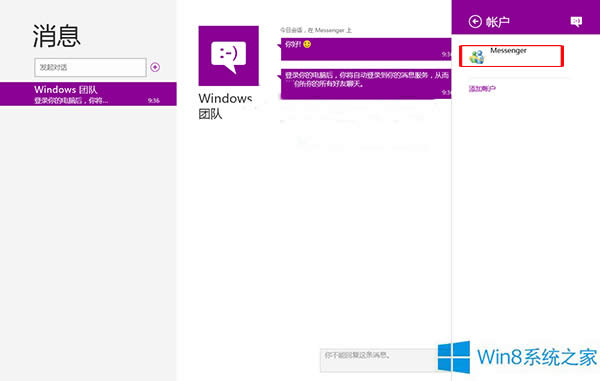Viewport: 600px width, 381px height.
Task: Click the first purple message bubble
Action: (x=366, y=49)
